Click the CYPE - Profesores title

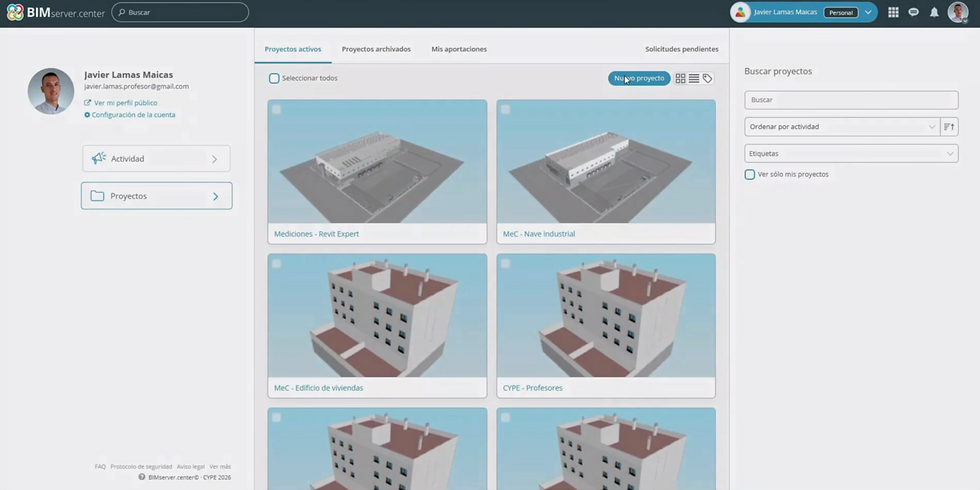pos(532,388)
